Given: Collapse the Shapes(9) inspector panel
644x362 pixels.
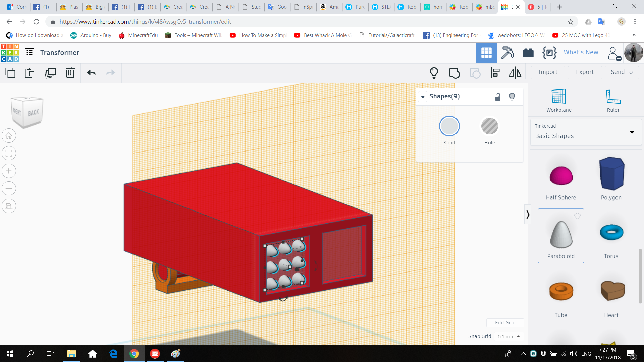Looking at the screenshot, I should point(423,97).
